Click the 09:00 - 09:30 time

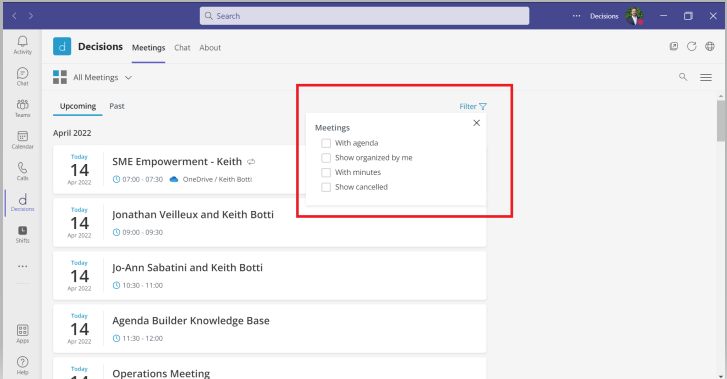pyautogui.click(x=142, y=232)
